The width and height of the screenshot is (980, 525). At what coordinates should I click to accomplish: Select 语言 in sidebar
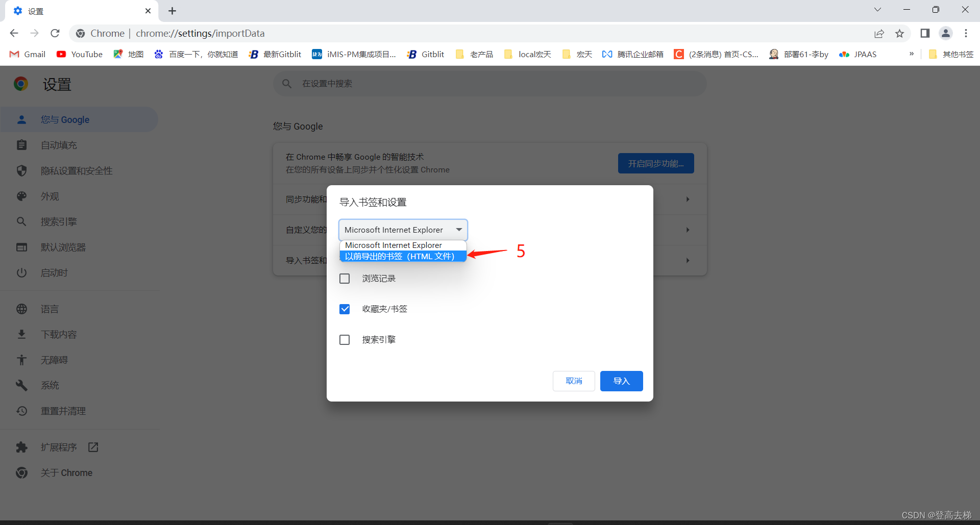79,309
